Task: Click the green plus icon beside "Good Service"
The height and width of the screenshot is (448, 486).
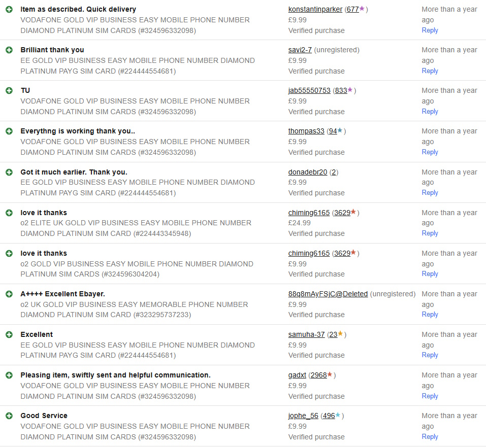Action: (x=9, y=416)
